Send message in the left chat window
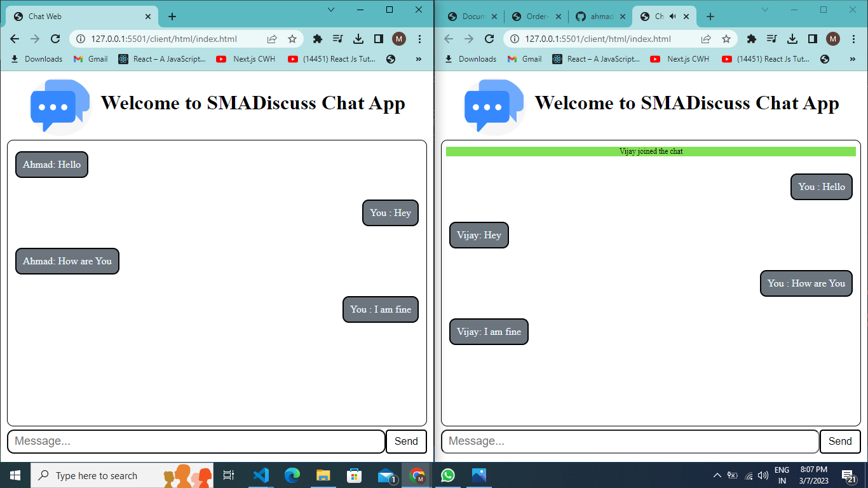Screen dimensions: 868x488 (x=406, y=442)
